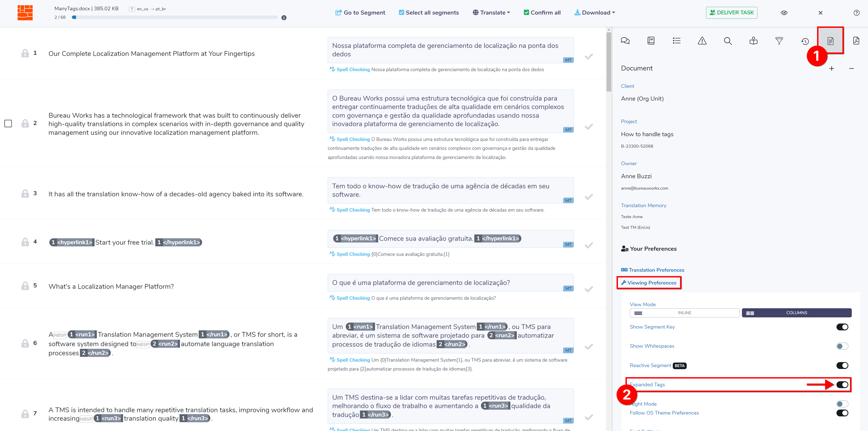868x431 pixels.
Task: Click the Bureau Works brick logo
Action: [25, 13]
